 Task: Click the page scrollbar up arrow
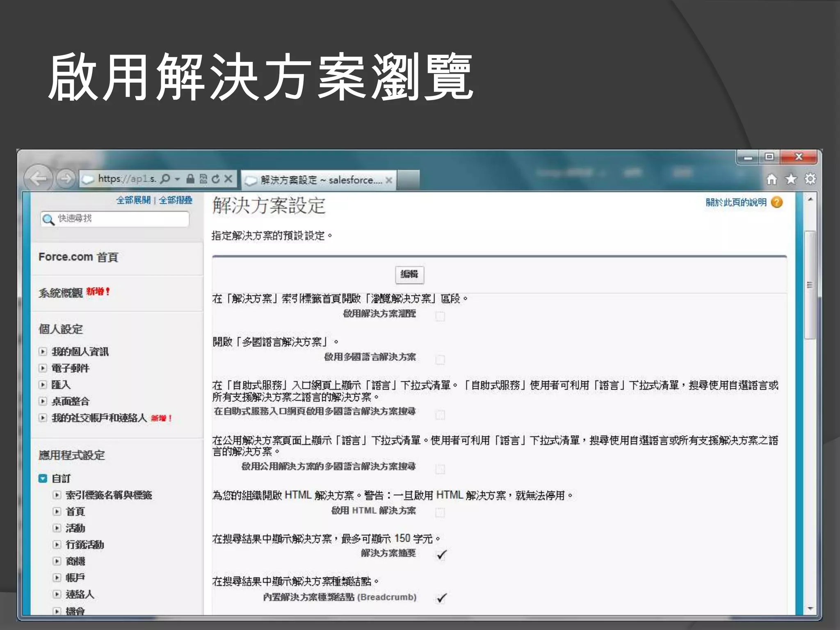[x=810, y=199]
